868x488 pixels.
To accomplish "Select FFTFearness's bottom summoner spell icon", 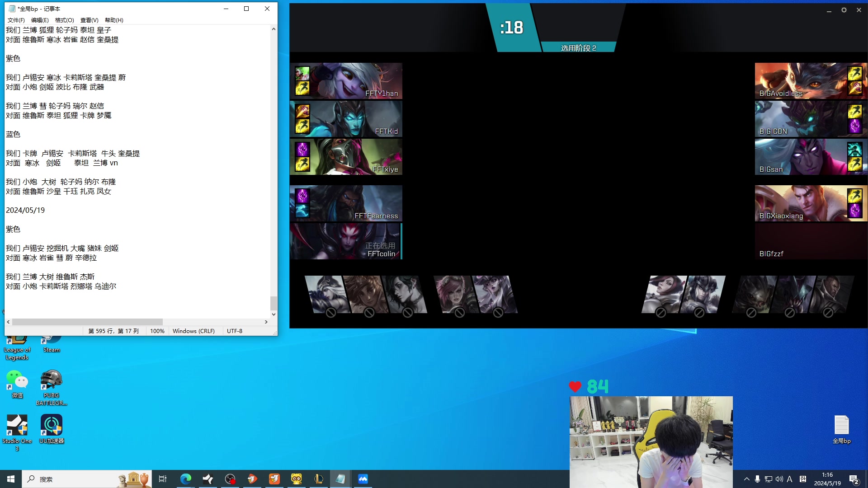I will pyautogui.click(x=302, y=211).
